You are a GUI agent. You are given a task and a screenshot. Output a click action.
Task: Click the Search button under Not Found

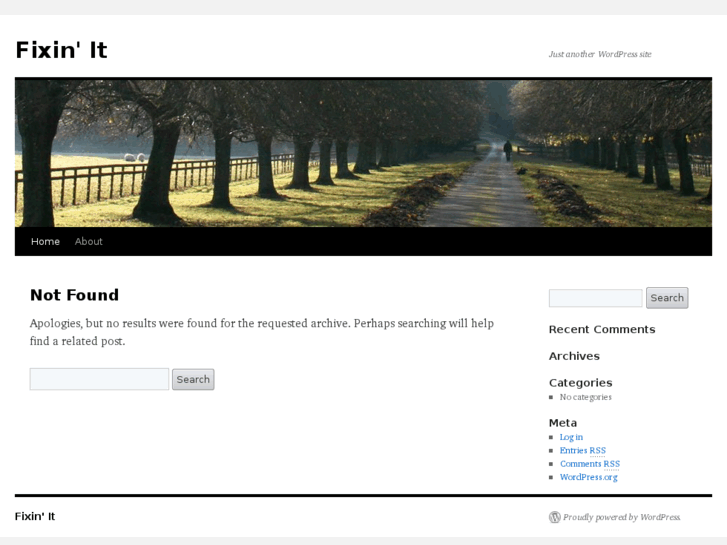[193, 379]
